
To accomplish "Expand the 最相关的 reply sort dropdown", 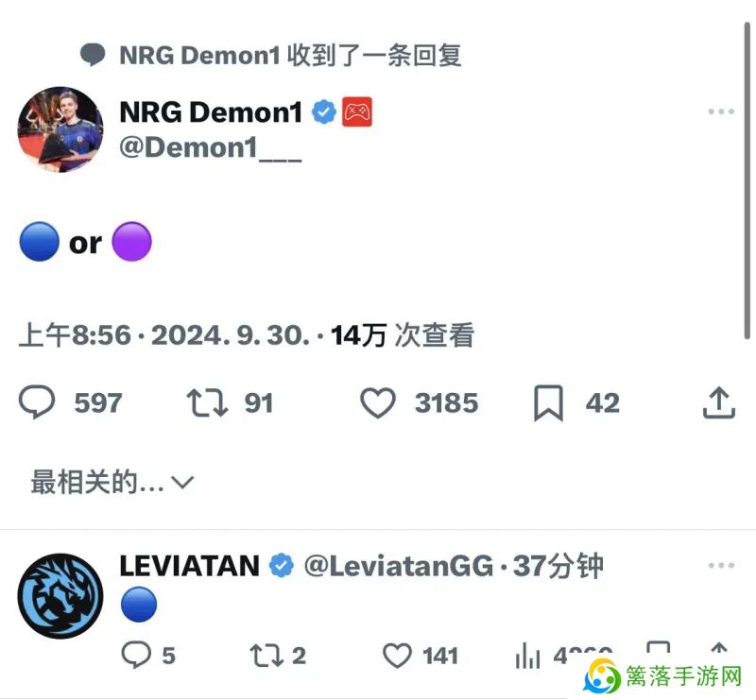I will pos(112,482).
